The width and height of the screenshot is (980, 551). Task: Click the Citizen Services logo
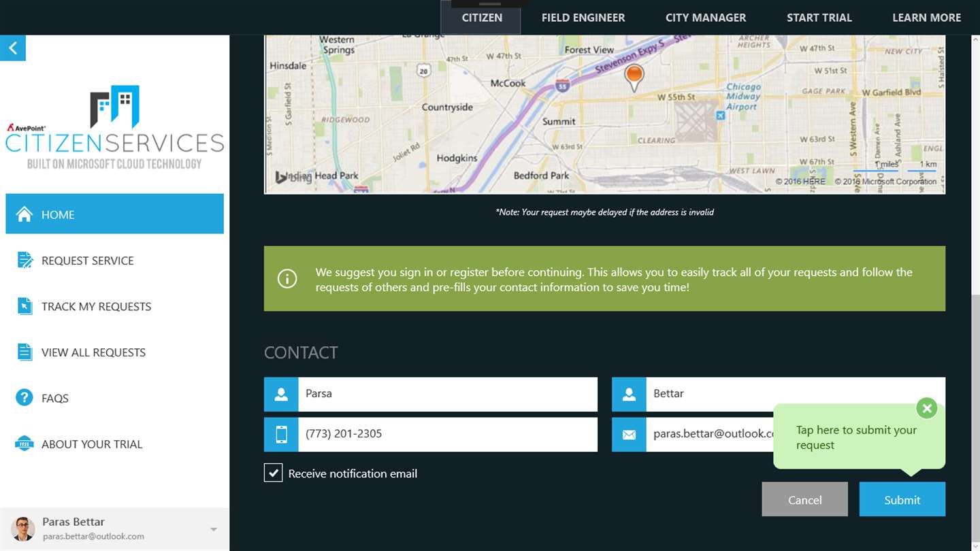click(114, 127)
